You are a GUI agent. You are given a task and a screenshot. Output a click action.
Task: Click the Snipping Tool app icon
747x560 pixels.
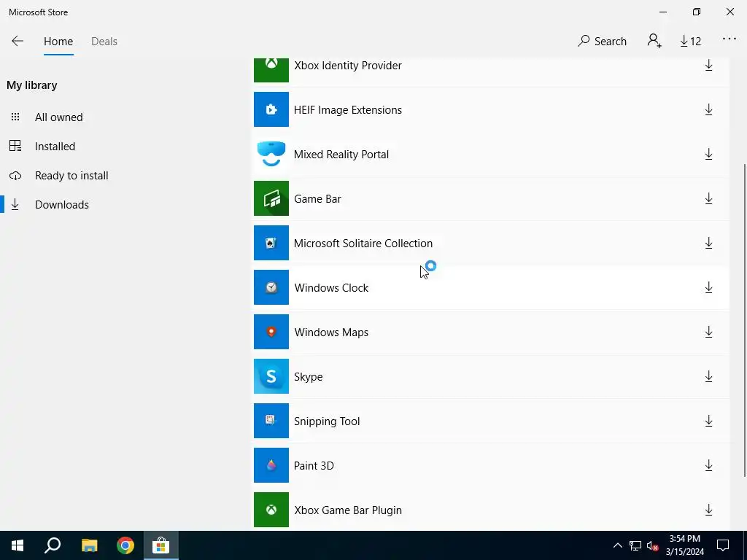tap(271, 421)
